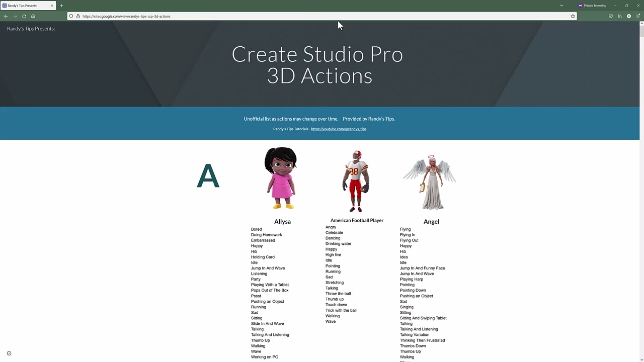Select 'Thinking Then Frustrated' text
Image resolution: width=644 pixels, height=362 pixels.
coord(422,340)
